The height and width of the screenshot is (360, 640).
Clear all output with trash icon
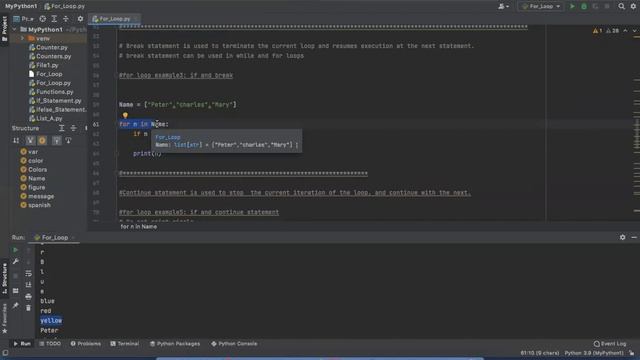[28, 308]
